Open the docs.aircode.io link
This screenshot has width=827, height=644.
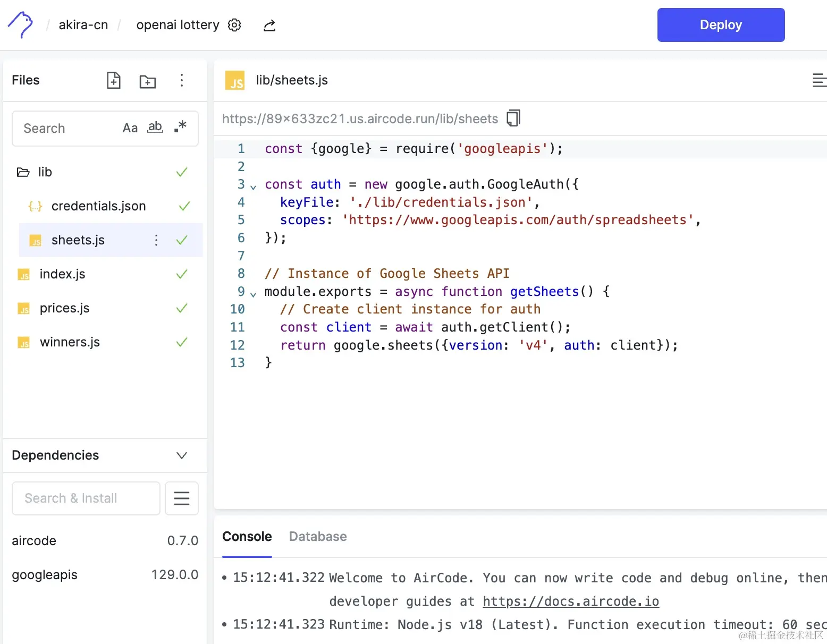pyautogui.click(x=571, y=601)
